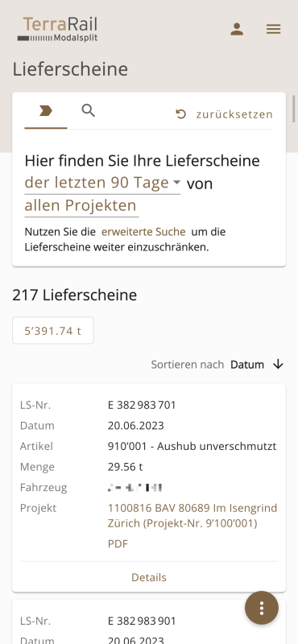Expand the 'der letzten 90 Tage' dropdown
The height and width of the screenshot is (644, 298).
[102, 183]
